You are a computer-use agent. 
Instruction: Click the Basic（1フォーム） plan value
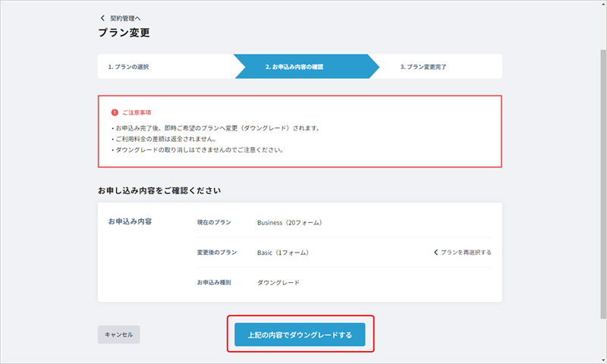283,252
